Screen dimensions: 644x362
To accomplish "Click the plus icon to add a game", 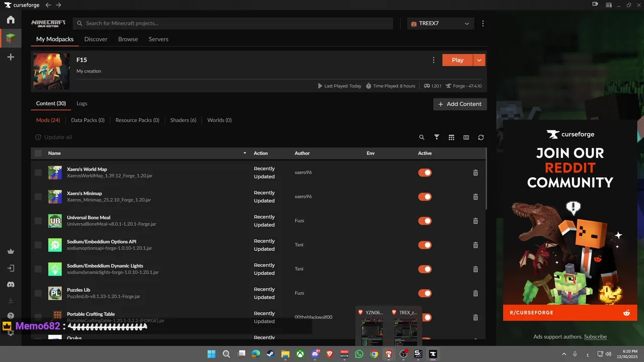I will coord(11,57).
